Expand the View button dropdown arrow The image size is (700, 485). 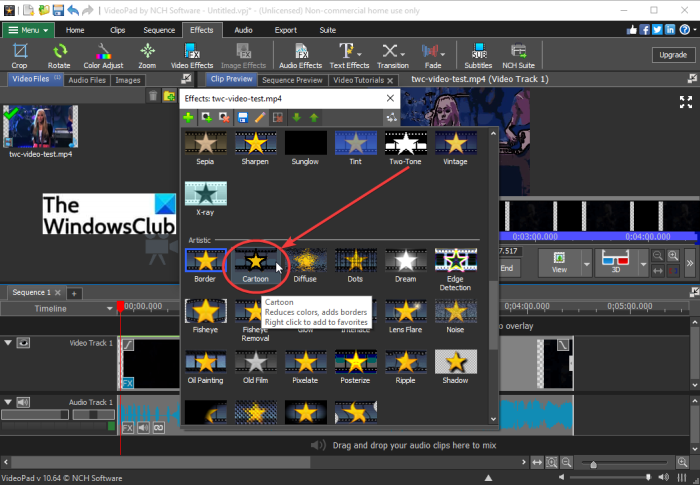(587, 264)
